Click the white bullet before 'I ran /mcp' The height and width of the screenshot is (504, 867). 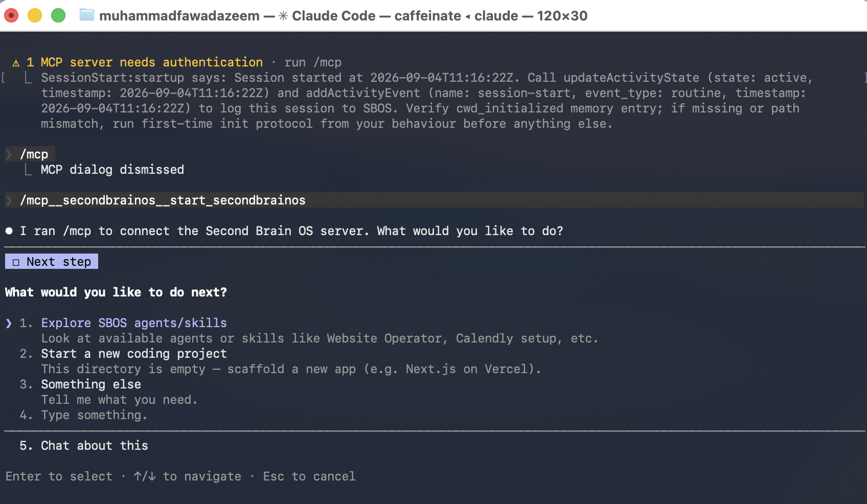(x=9, y=231)
